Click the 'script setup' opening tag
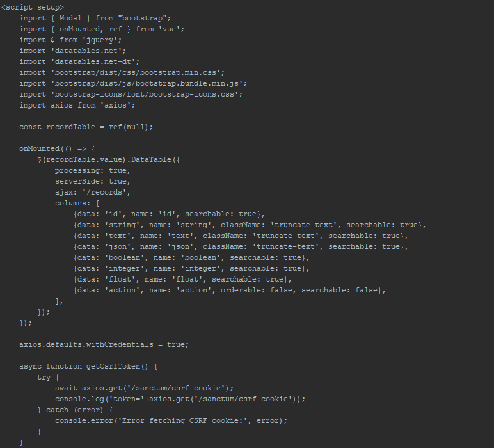This screenshot has width=494, height=448. [32, 7]
